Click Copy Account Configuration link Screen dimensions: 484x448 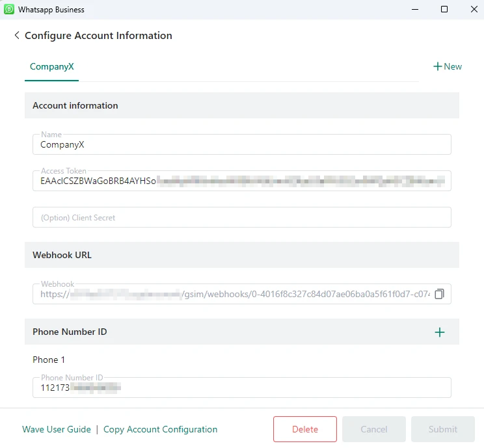160,429
